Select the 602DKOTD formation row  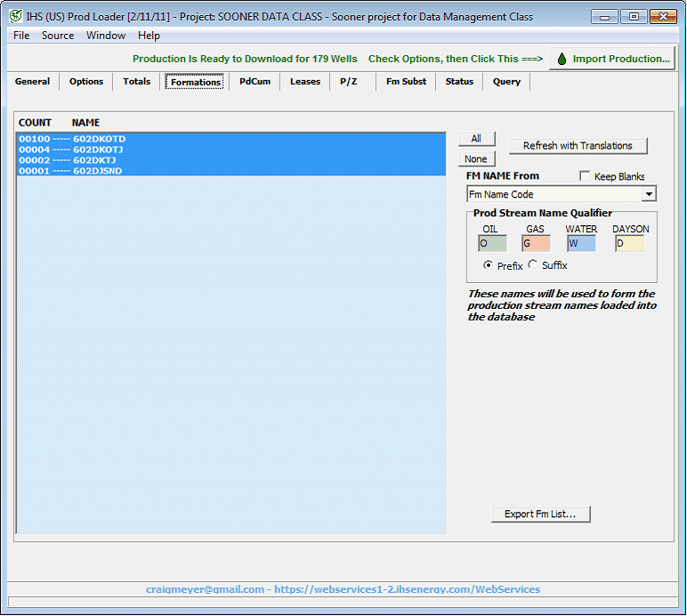(99, 140)
